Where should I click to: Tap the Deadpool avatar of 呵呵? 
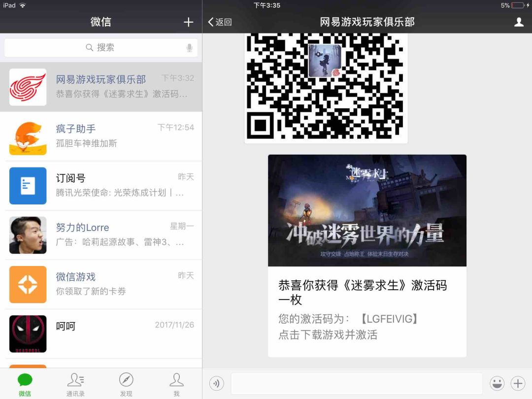pos(28,334)
